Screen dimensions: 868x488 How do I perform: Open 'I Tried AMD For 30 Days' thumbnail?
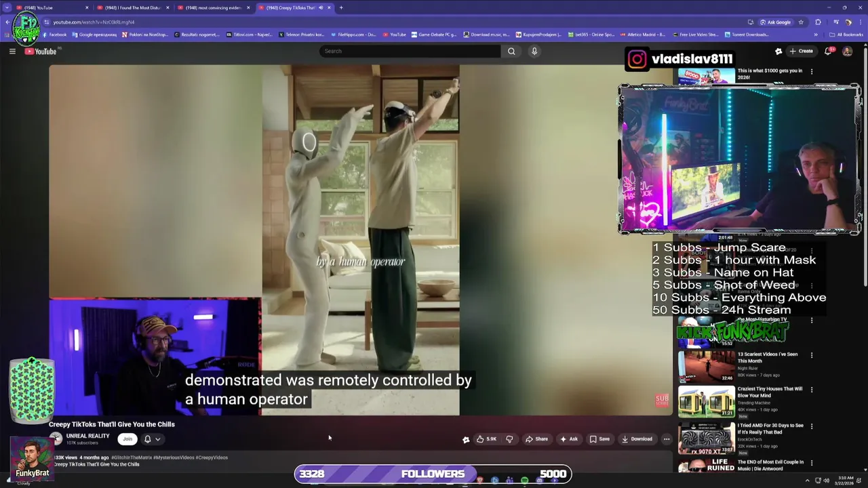click(706, 439)
